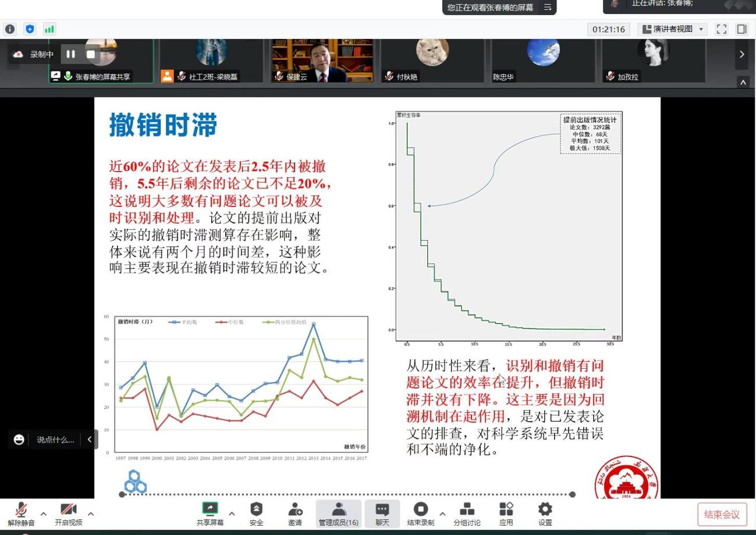Select 张春博's screen share thumbnail
The height and width of the screenshot is (535, 756).
(101, 61)
